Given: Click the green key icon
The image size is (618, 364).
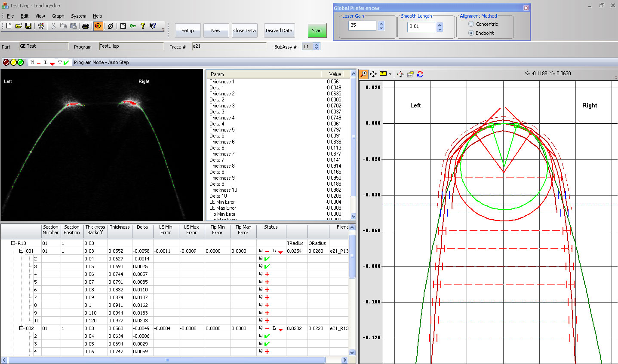Looking at the screenshot, I should point(133,26).
